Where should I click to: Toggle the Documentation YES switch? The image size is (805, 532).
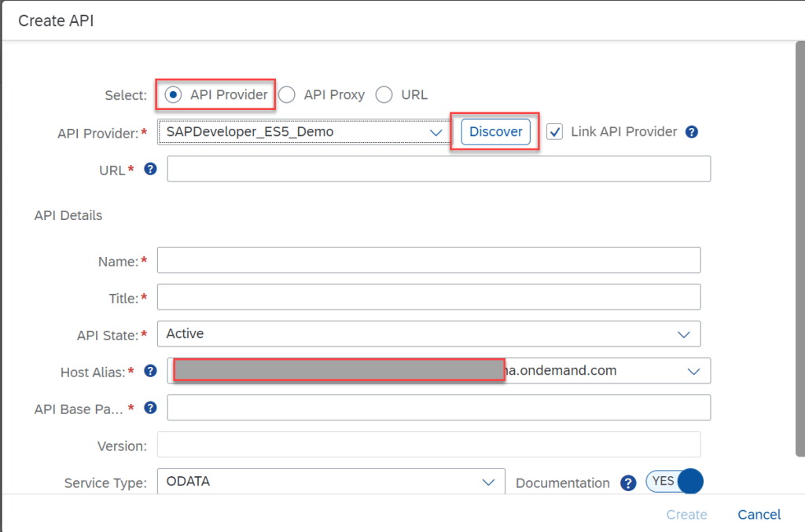click(674, 481)
